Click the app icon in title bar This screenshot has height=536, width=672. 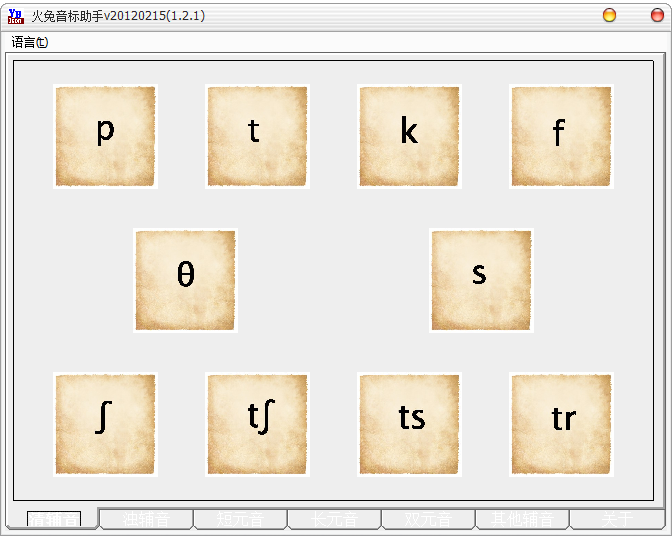coord(16,16)
